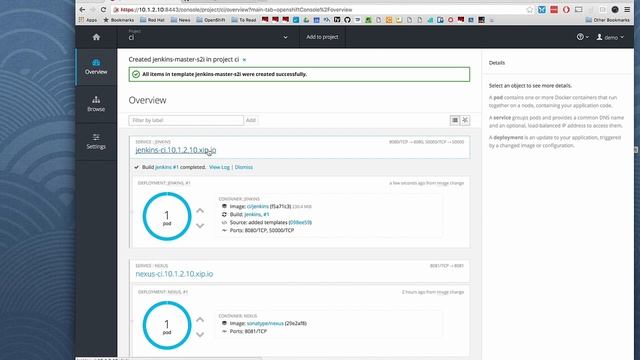Click the image icon beside the ci/jenkins image
Image resolution: width=640 pixels, height=360 pixels.
click(x=224, y=207)
